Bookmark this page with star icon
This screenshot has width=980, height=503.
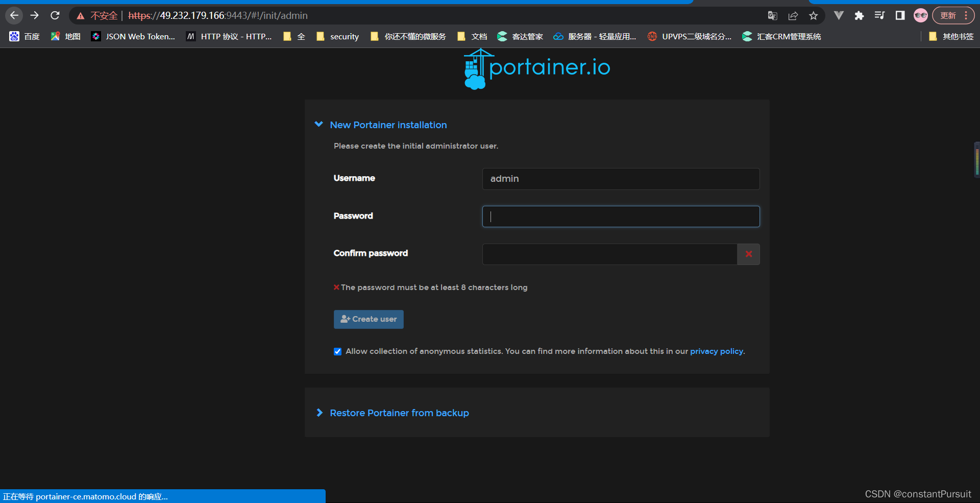coord(814,16)
